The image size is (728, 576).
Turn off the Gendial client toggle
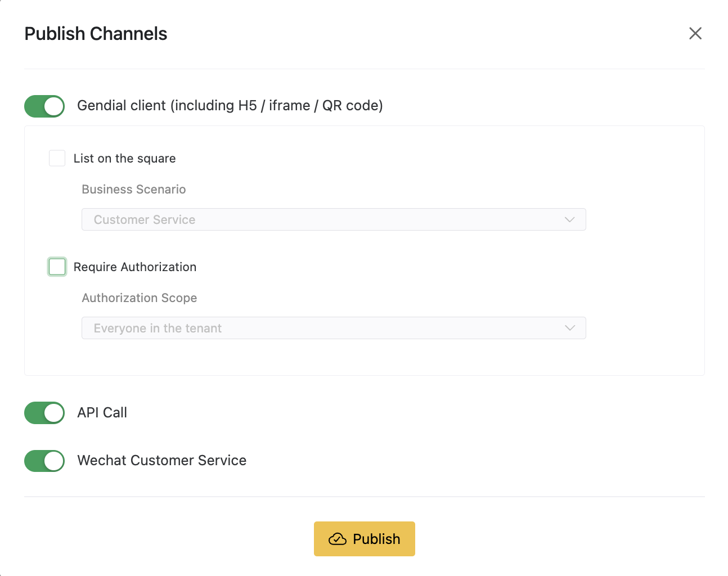(44, 106)
